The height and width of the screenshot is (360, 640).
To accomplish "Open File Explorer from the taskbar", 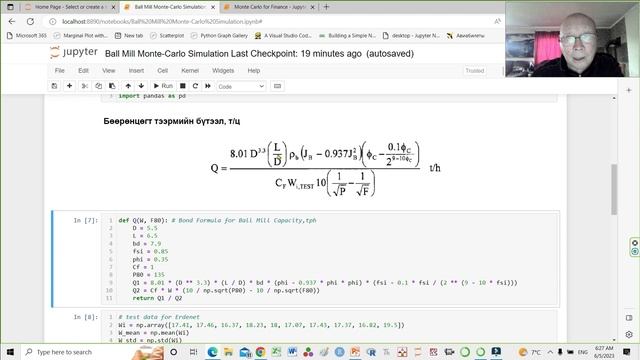I will [228, 352].
